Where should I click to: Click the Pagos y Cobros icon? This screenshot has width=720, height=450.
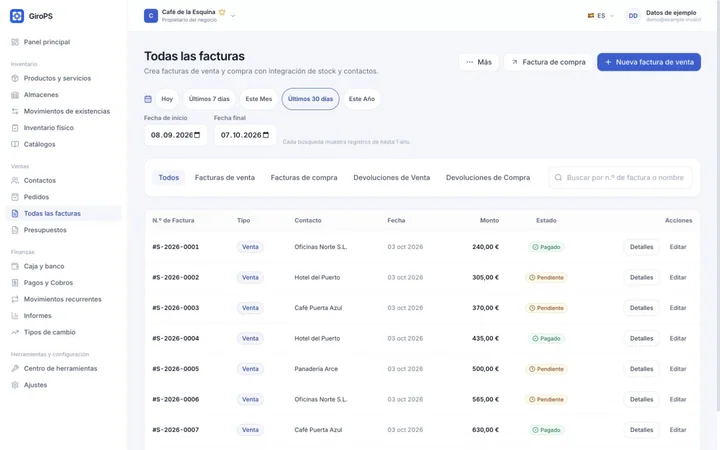coord(15,283)
